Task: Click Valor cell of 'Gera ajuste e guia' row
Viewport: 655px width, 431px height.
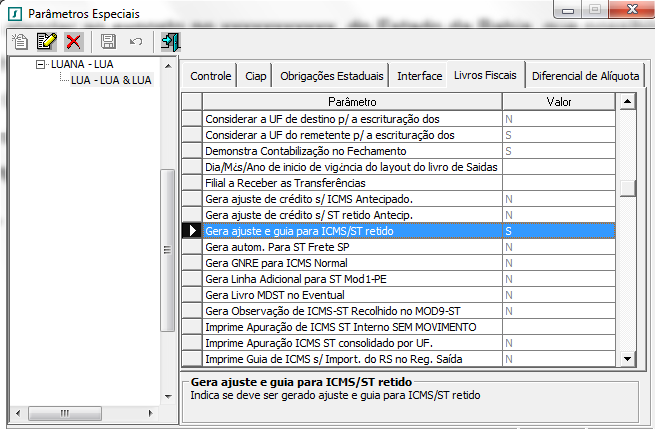Action: coord(559,231)
